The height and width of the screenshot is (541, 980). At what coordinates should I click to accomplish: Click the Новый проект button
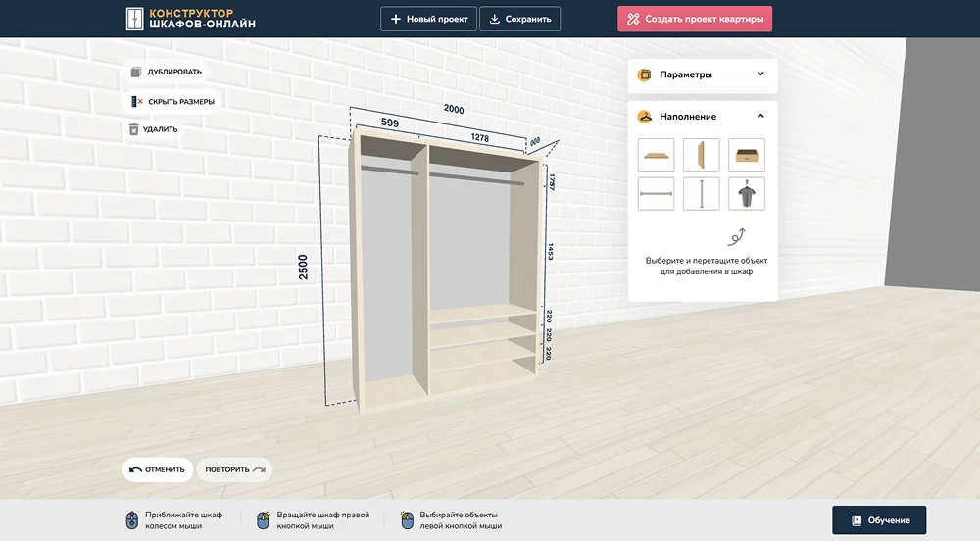pos(428,19)
